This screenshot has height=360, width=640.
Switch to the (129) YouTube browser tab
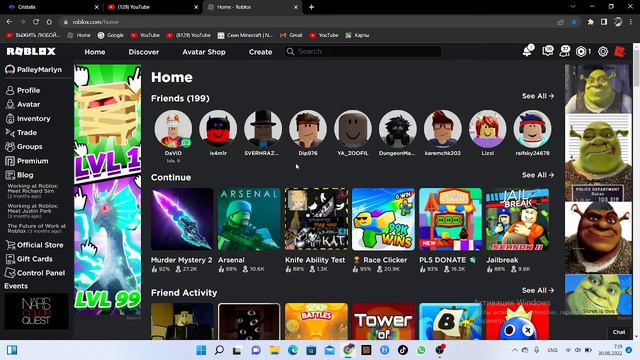(x=152, y=7)
